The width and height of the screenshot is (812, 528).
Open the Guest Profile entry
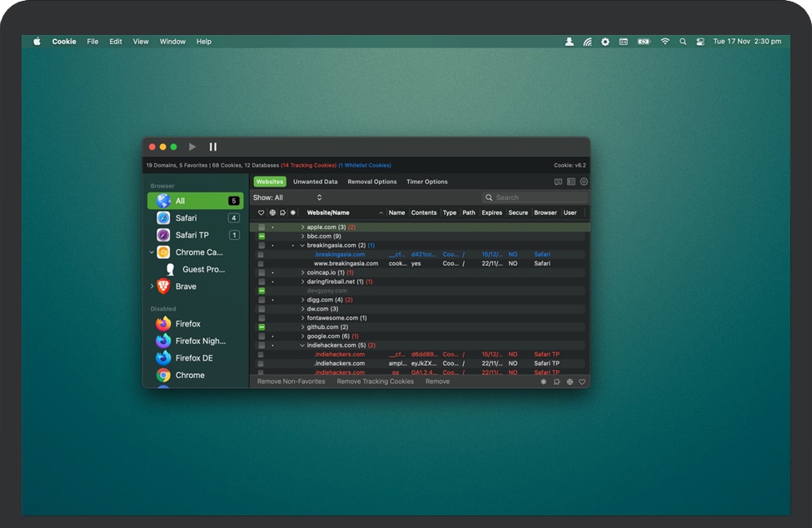click(x=203, y=269)
